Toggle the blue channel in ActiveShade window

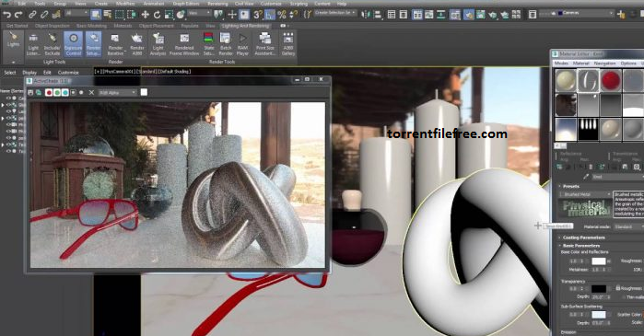pyautogui.click(x=64, y=93)
